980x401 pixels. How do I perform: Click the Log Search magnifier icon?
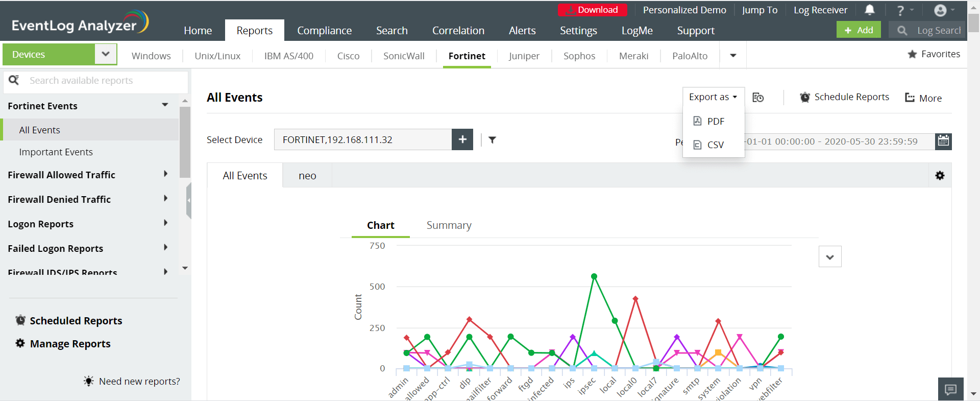point(902,31)
